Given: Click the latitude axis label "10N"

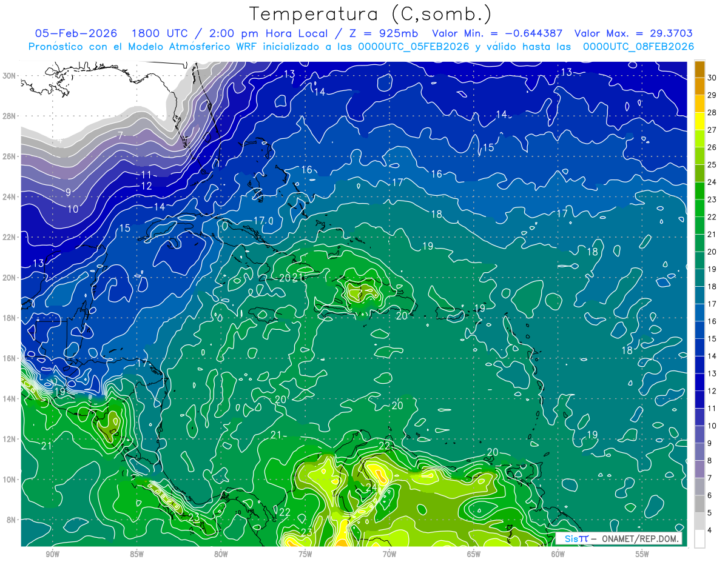Looking at the screenshot, I should (x=10, y=480).
